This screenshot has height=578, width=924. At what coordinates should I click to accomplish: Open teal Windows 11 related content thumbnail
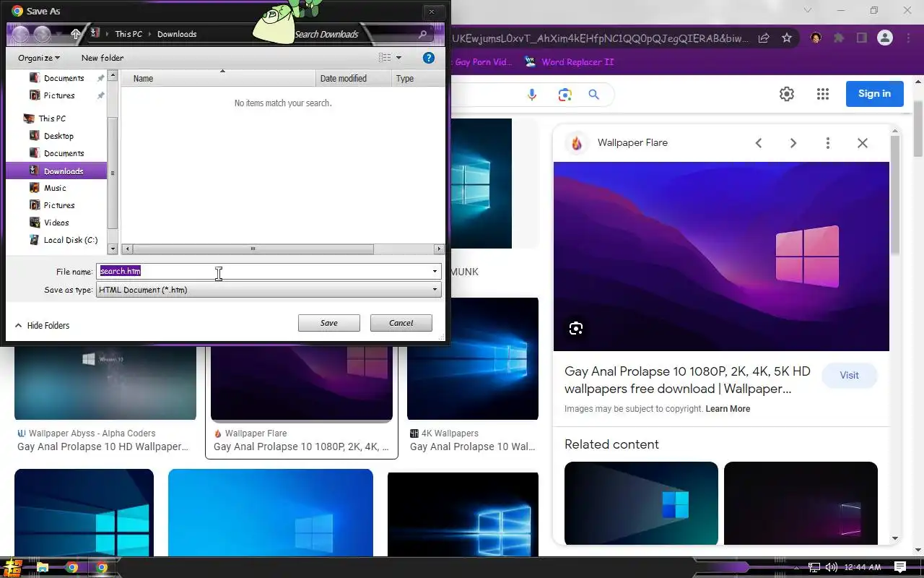[641, 503]
